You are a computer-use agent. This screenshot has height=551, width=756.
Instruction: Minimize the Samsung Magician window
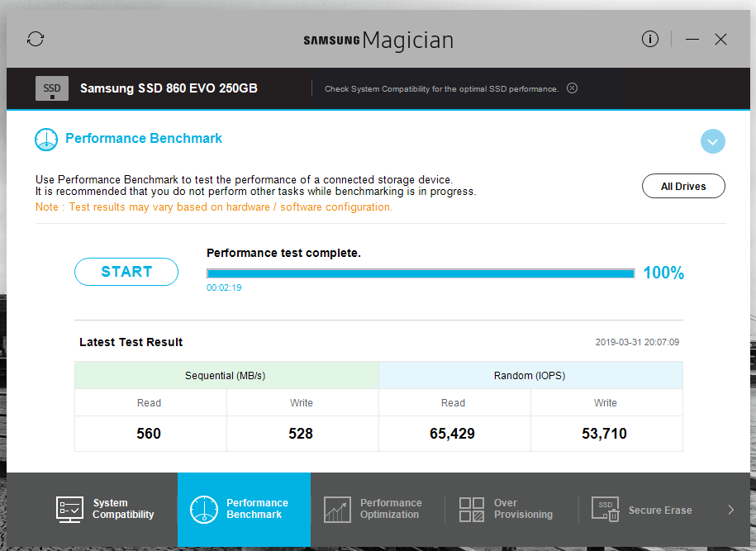[692, 39]
